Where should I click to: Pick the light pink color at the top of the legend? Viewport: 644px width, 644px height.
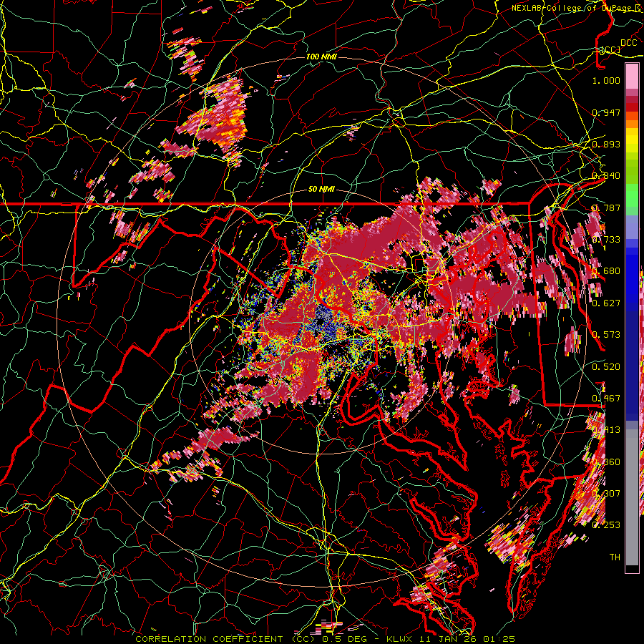632,77
